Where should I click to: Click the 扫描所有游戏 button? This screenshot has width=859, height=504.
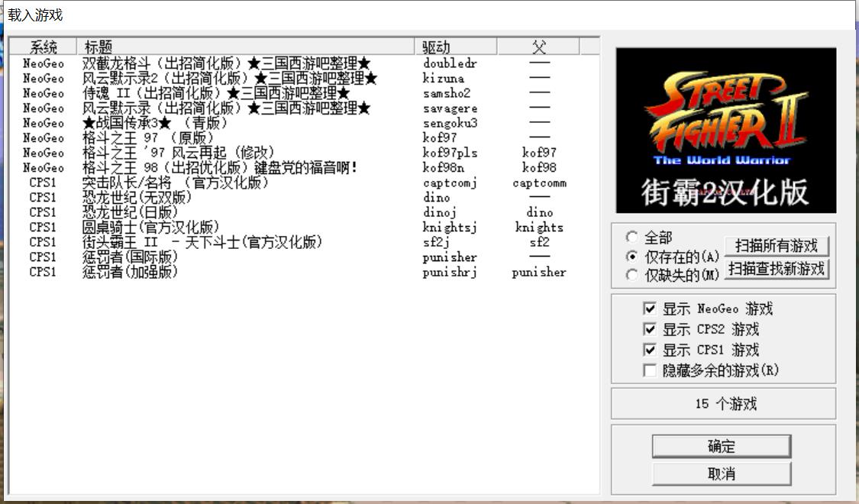pyautogui.click(x=776, y=246)
